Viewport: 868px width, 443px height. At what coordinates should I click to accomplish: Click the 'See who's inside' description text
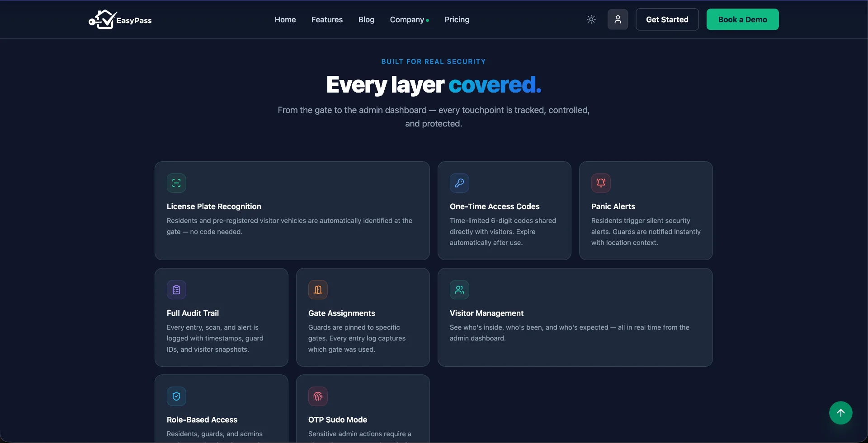569,333
